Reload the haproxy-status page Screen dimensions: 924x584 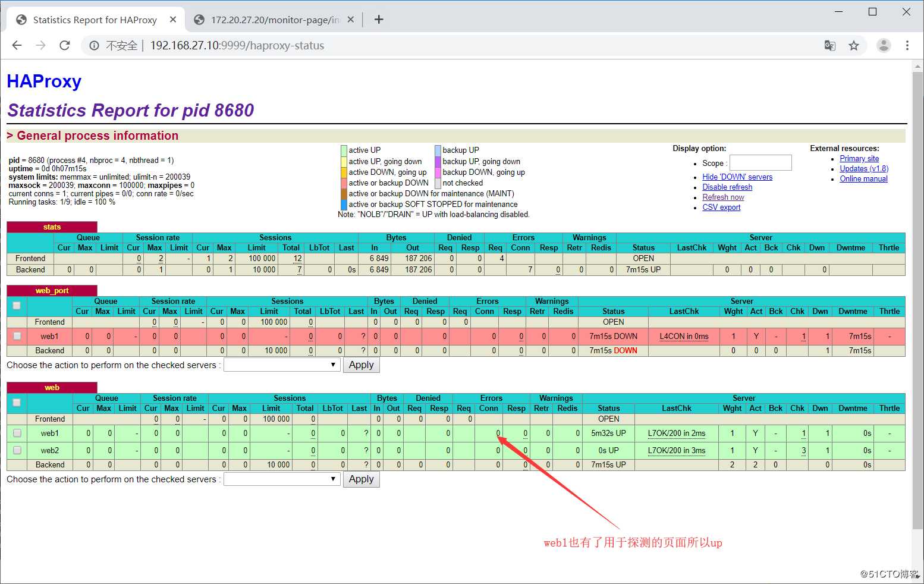(65, 45)
